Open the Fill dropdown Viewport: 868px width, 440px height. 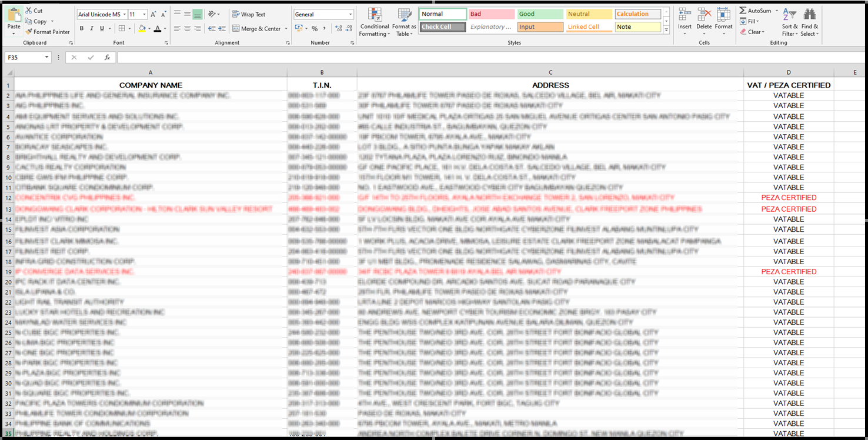tap(750, 21)
